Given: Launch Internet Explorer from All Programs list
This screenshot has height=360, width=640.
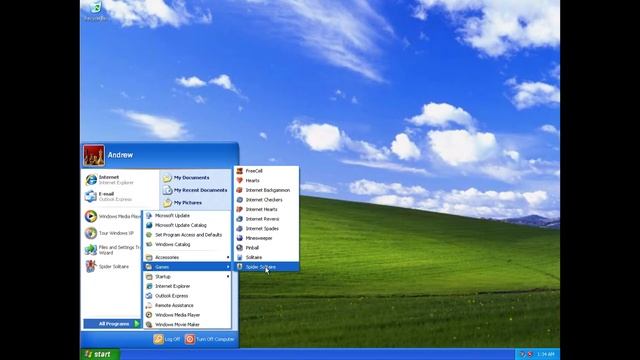Looking at the screenshot, I should click(x=187, y=286).
